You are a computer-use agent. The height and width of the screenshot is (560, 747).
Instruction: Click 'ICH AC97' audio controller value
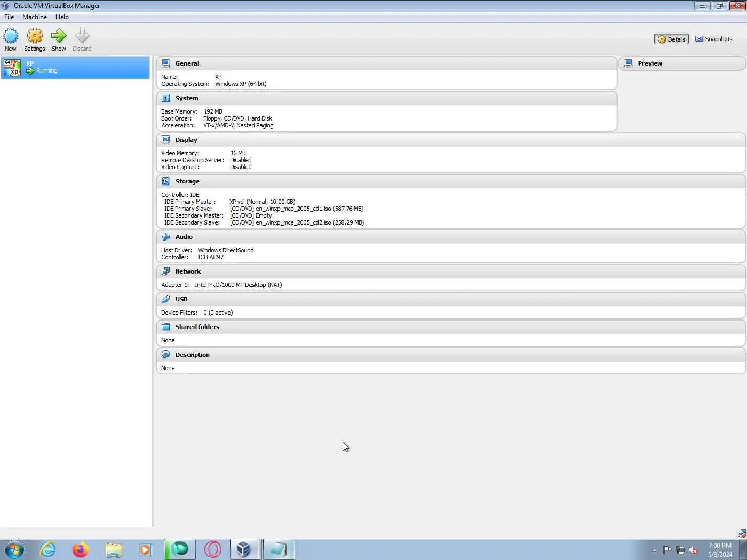[x=211, y=257]
